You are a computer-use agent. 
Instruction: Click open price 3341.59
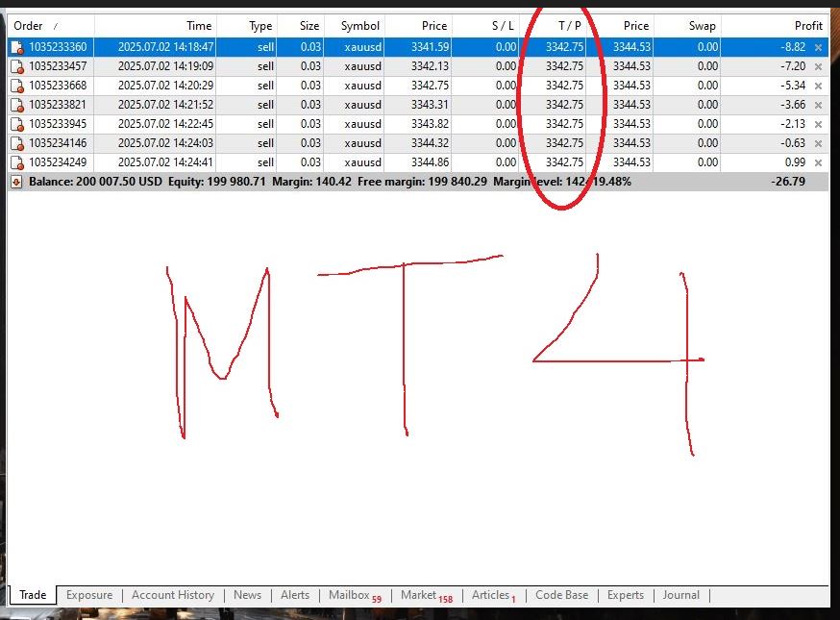[x=431, y=47]
